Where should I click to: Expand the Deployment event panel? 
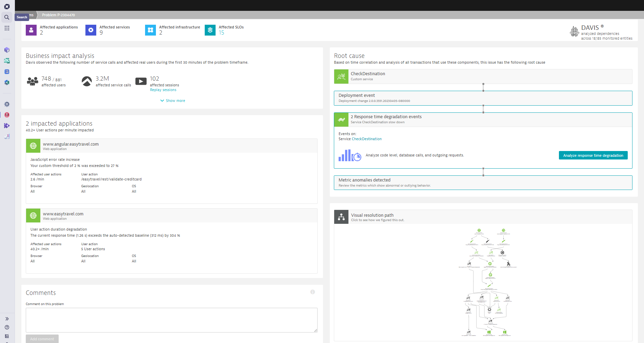pyautogui.click(x=483, y=98)
